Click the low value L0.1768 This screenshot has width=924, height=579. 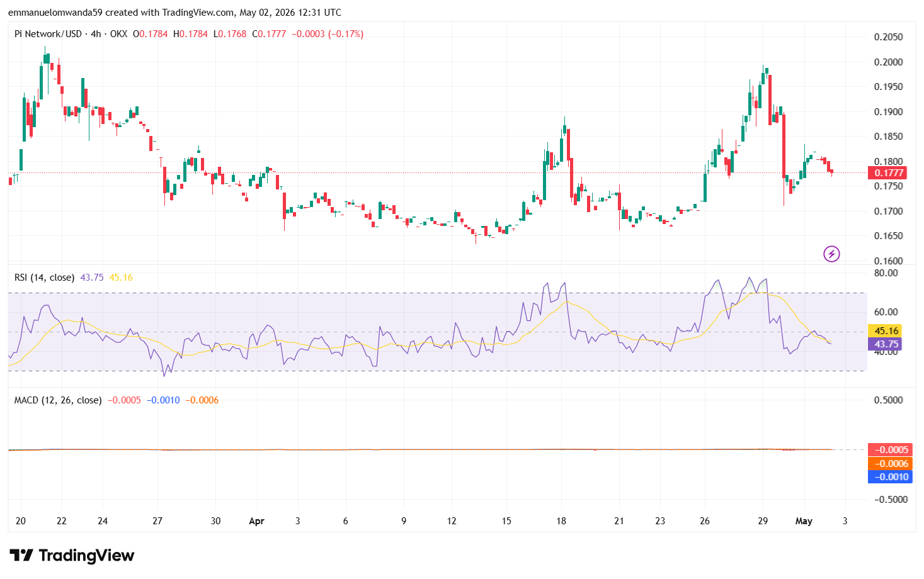click(230, 34)
